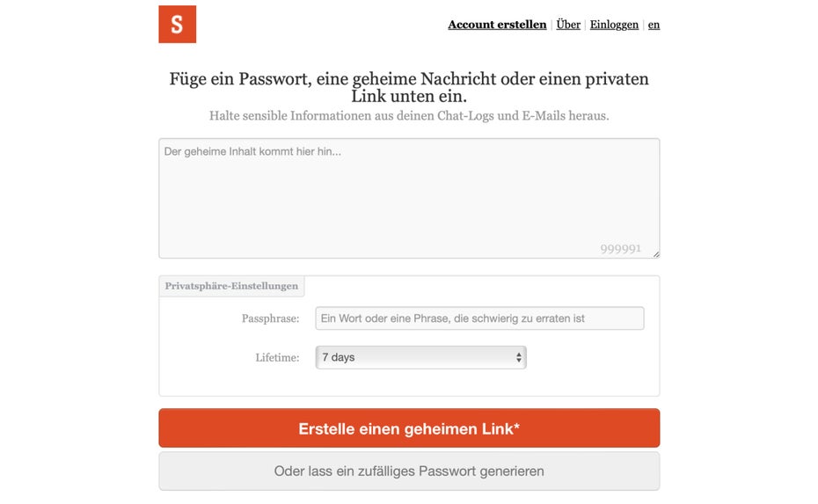Click the Passphrase label
Viewport: 818px width, 504px height.
(x=270, y=318)
